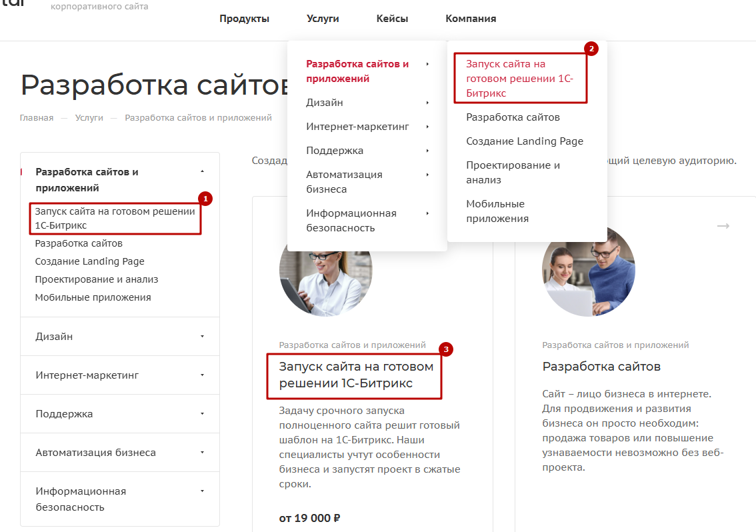Open sidebar link Мобильные приложения

[93, 297]
